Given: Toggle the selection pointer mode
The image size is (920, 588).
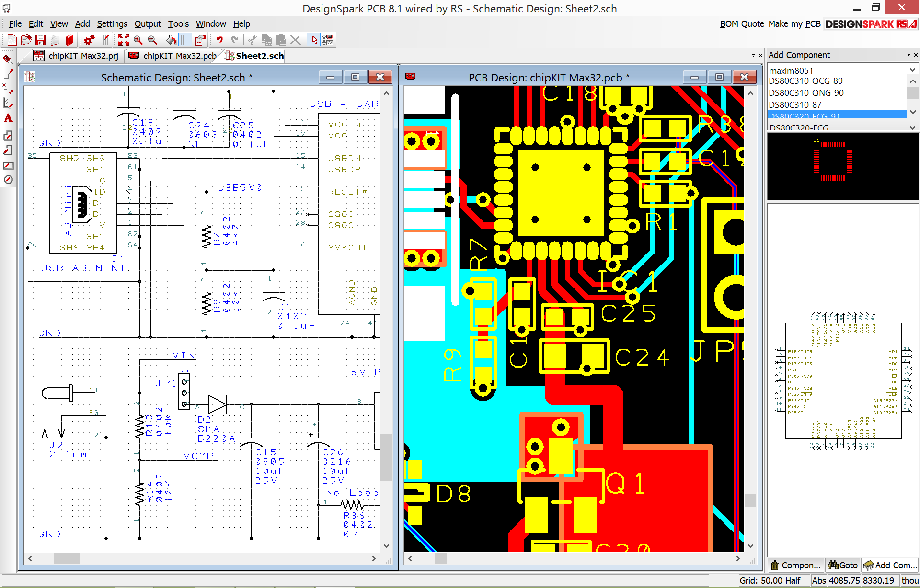Looking at the screenshot, I should tap(314, 40).
